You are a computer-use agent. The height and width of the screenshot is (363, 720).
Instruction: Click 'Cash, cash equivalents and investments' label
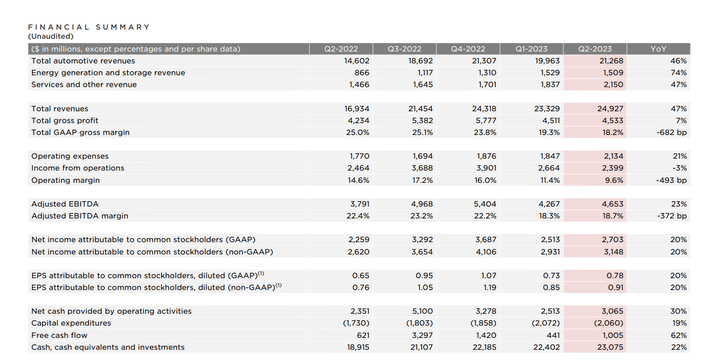(x=107, y=347)
